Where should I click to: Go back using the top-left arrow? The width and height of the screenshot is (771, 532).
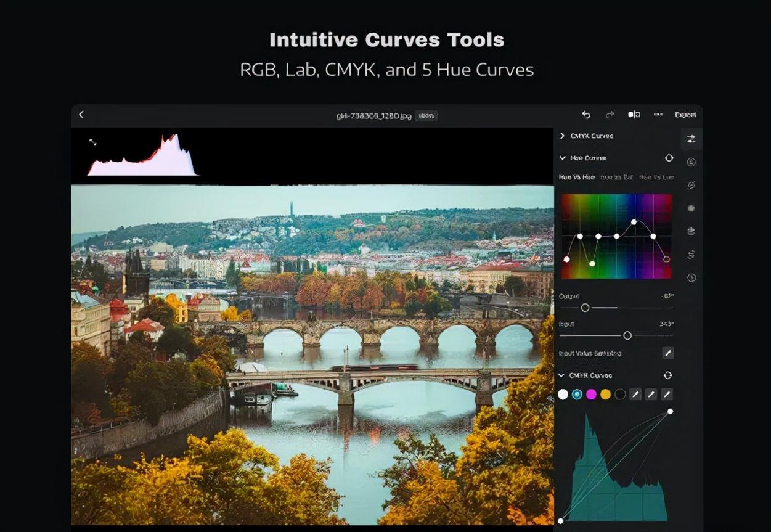(81, 115)
